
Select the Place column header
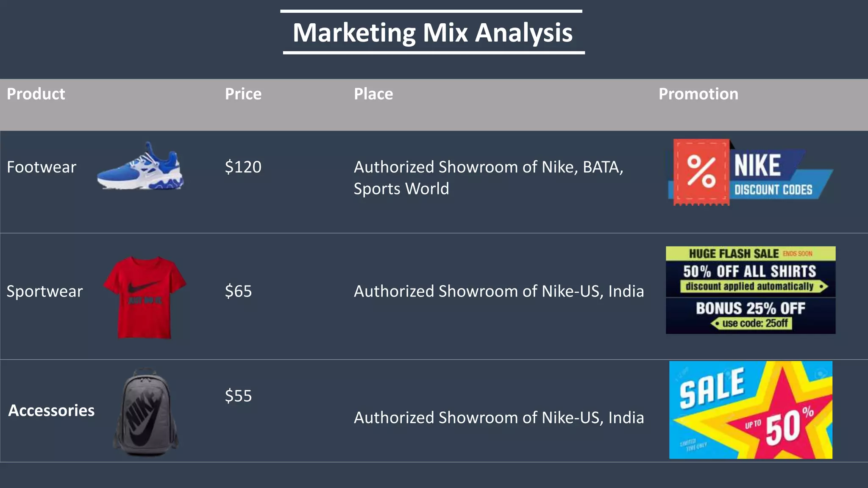373,94
